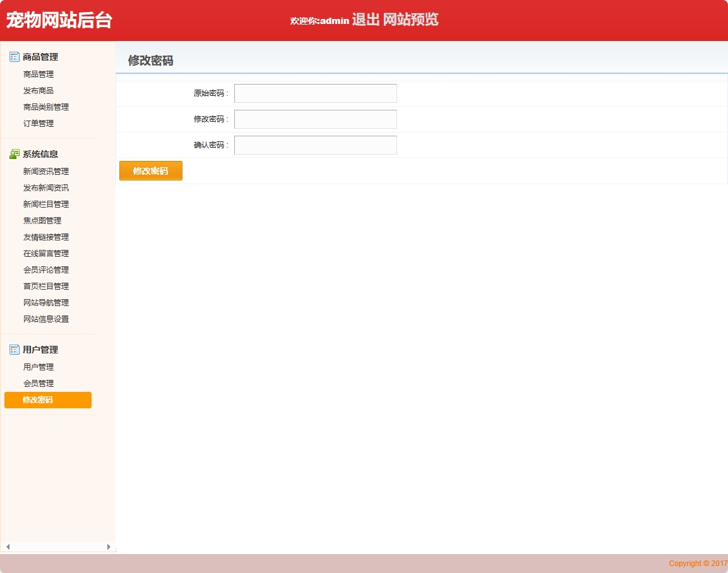Click the 系统信息 section header icon

[x=15, y=154]
